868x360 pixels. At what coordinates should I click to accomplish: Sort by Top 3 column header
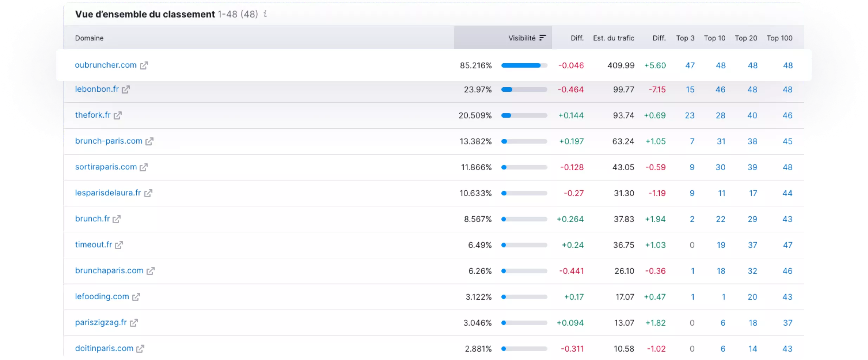[685, 38]
